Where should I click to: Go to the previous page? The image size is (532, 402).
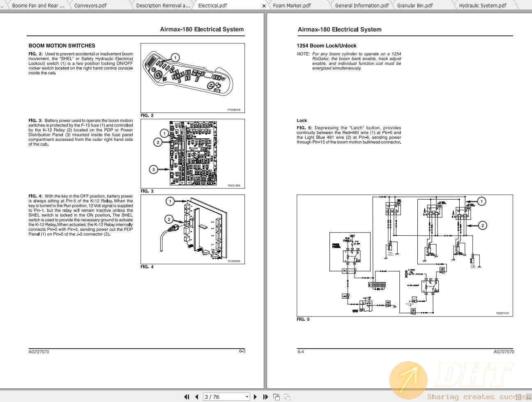tap(196, 397)
